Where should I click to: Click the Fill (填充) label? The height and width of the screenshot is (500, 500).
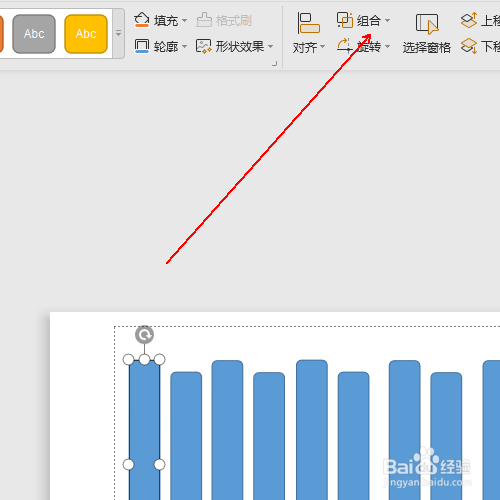166,21
